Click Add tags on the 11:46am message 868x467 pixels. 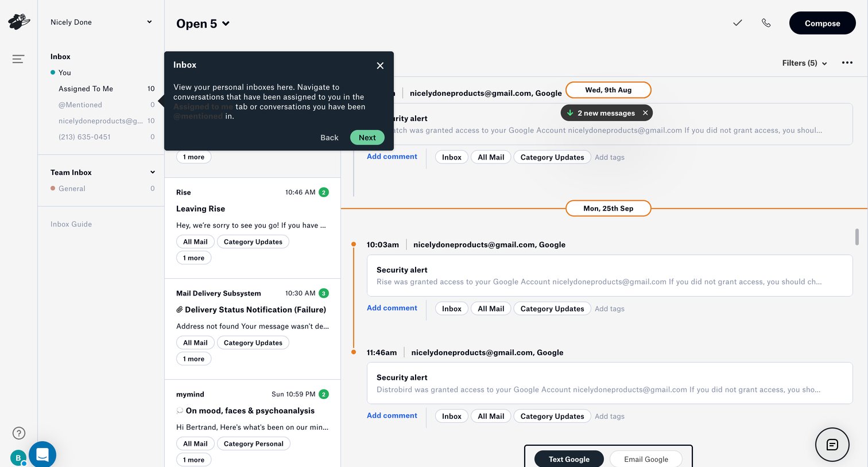(x=610, y=417)
